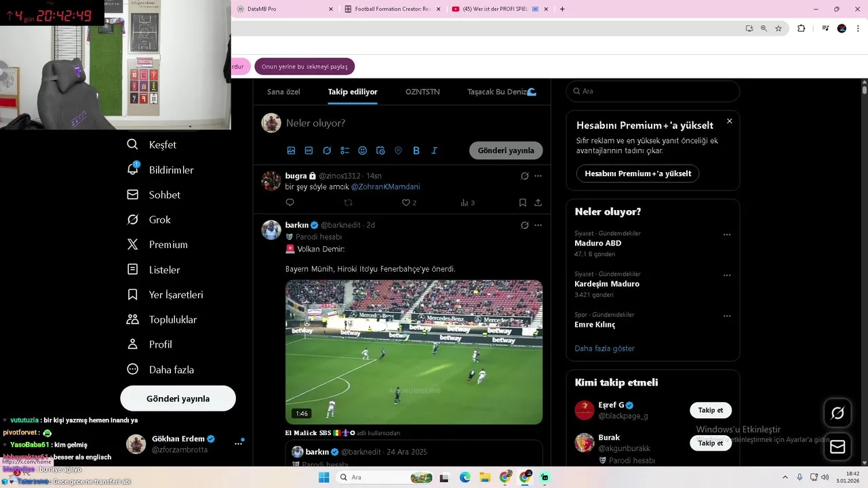868x488 pixels.
Task: Open the floating messages button
Action: 837,447
